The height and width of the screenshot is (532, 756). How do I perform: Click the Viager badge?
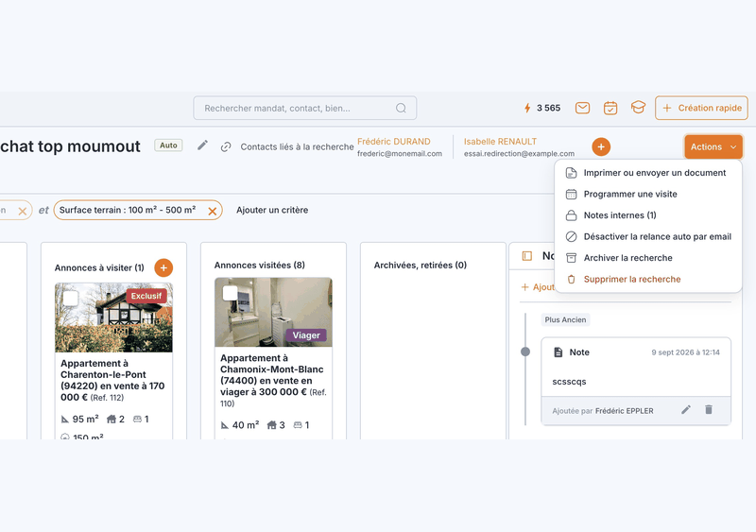pyautogui.click(x=306, y=335)
